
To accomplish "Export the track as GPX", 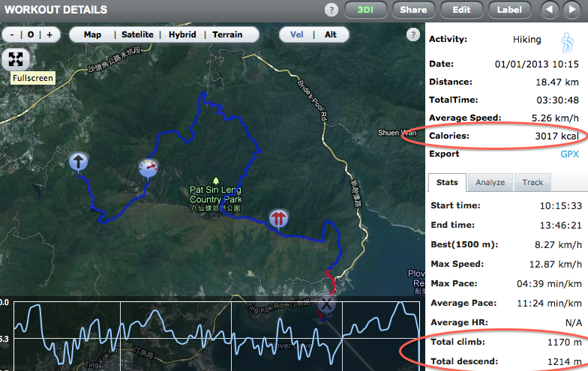I will click(x=569, y=154).
